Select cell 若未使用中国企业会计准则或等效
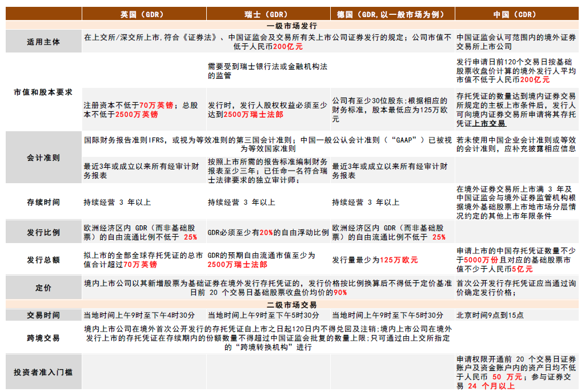 [x=516, y=144]
